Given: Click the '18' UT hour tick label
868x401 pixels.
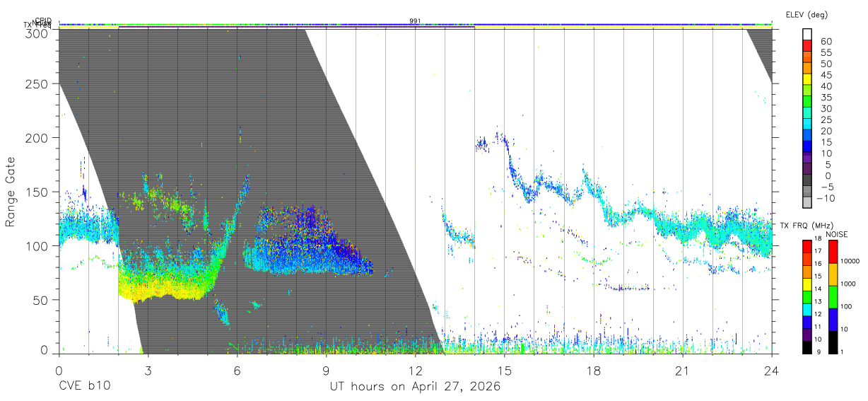Looking at the screenshot, I should (x=594, y=371).
